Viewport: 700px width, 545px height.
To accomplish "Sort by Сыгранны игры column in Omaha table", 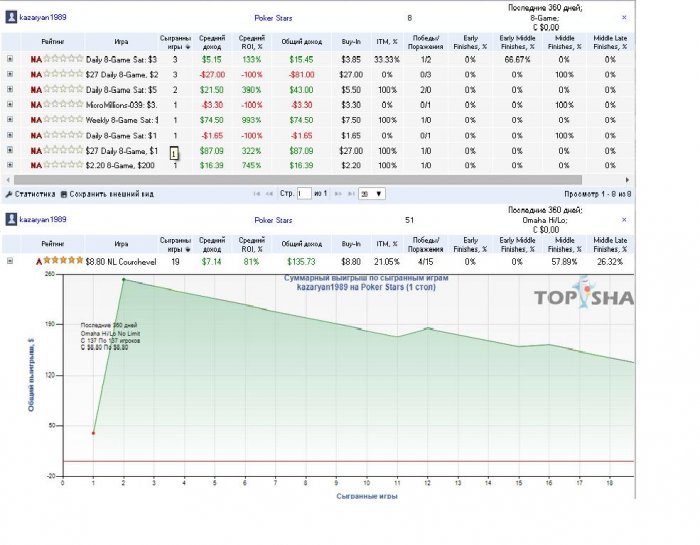I will coord(175,244).
